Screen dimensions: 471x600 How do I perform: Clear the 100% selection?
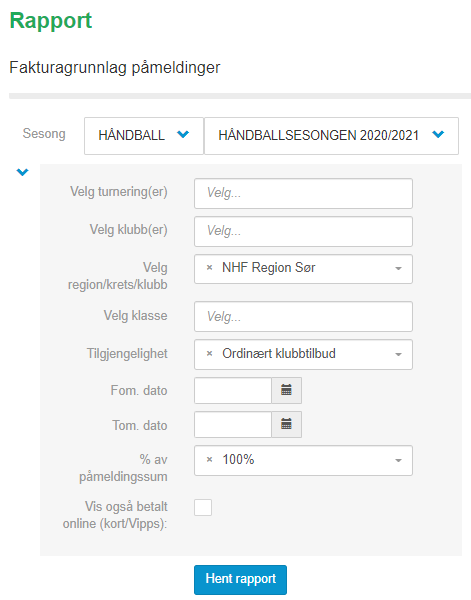[209, 460]
